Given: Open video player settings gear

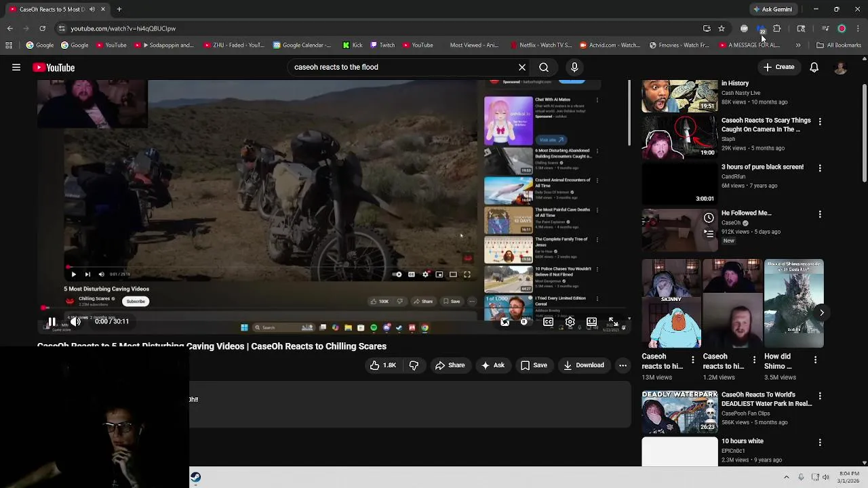Looking at the screenshot, I should pos(570,322).
